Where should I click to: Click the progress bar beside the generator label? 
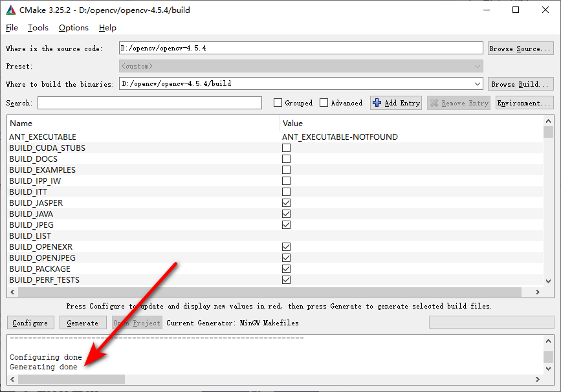tap(491, 322)
